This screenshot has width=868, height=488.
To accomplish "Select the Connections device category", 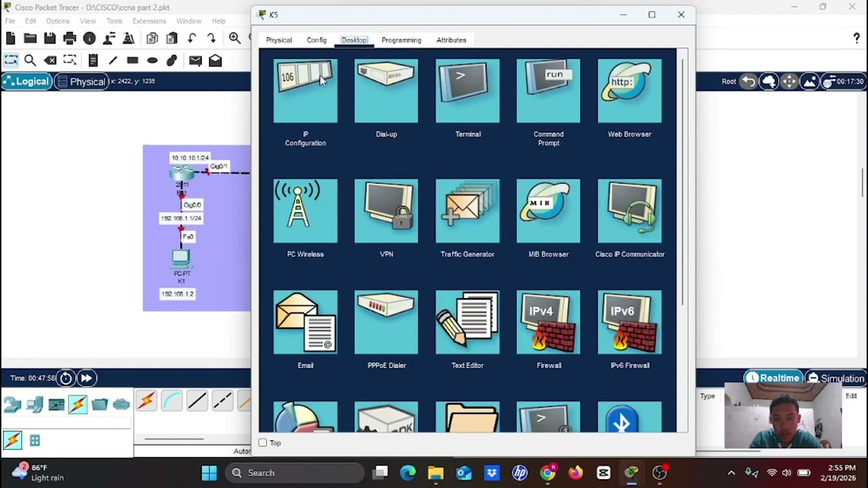I will click(78, 405).
